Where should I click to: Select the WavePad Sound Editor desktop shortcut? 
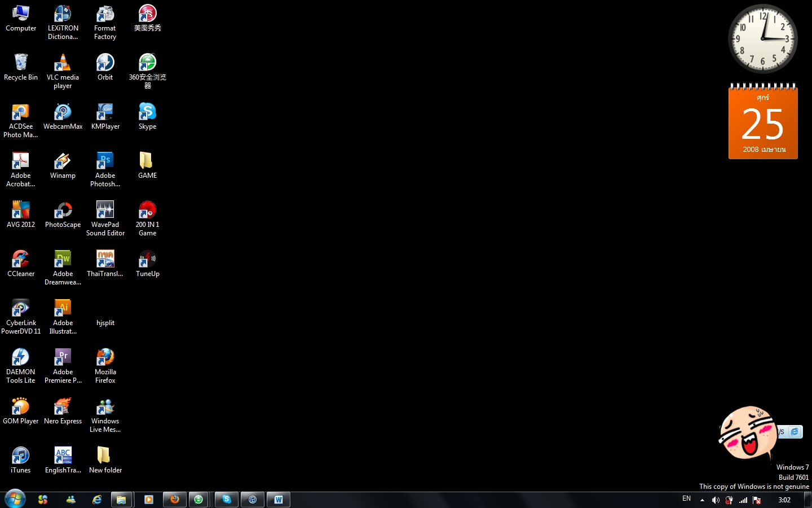105,219
